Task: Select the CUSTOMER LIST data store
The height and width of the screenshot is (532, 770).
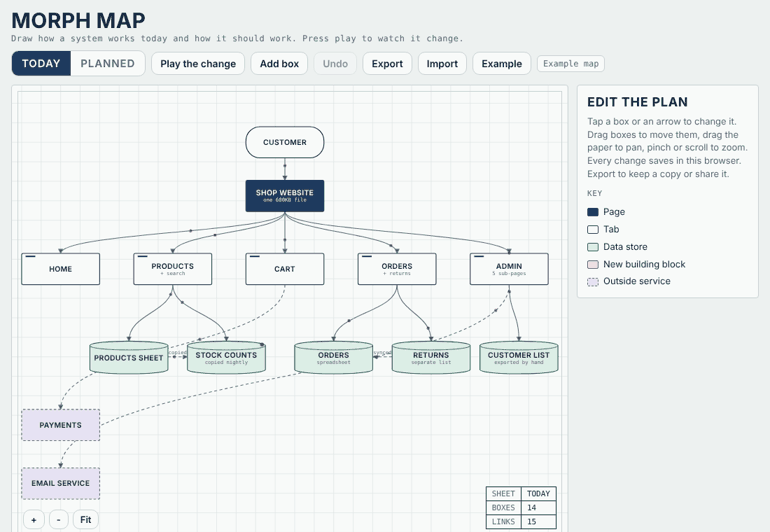Action: click(519, 358)
